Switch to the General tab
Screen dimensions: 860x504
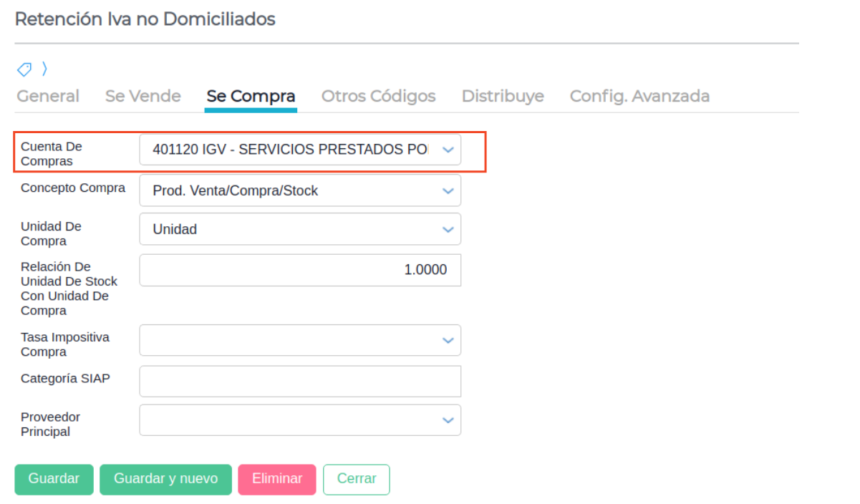[48, 96]
